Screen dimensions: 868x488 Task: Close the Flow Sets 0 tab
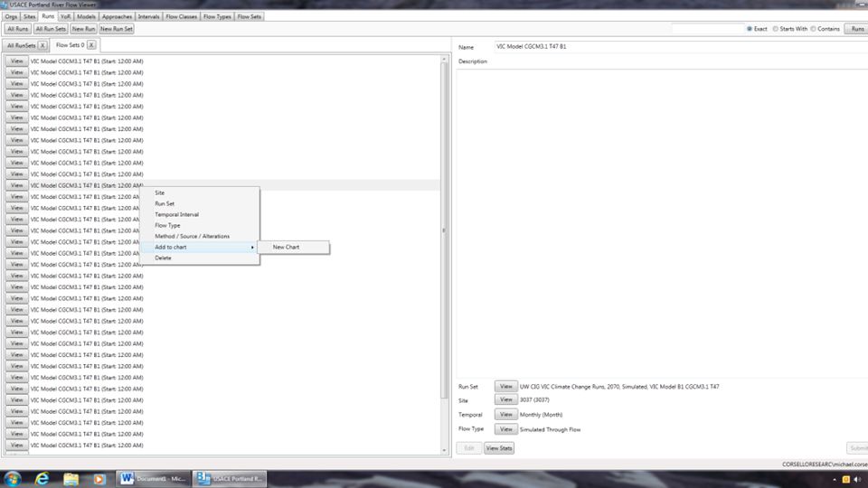(x=91, y=45)
